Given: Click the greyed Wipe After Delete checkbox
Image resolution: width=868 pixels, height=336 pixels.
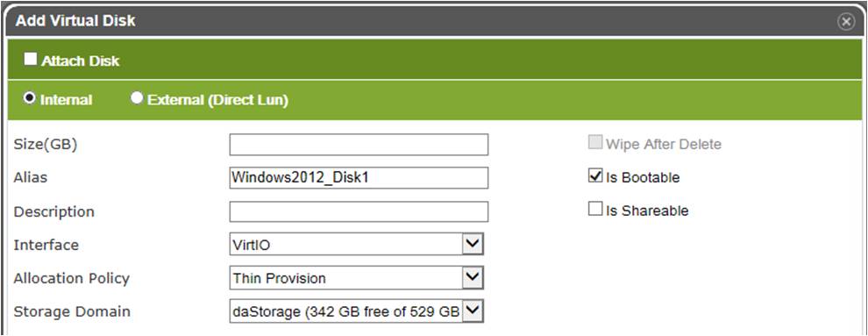Looking at the screenshot, I should tap(595, 143).
